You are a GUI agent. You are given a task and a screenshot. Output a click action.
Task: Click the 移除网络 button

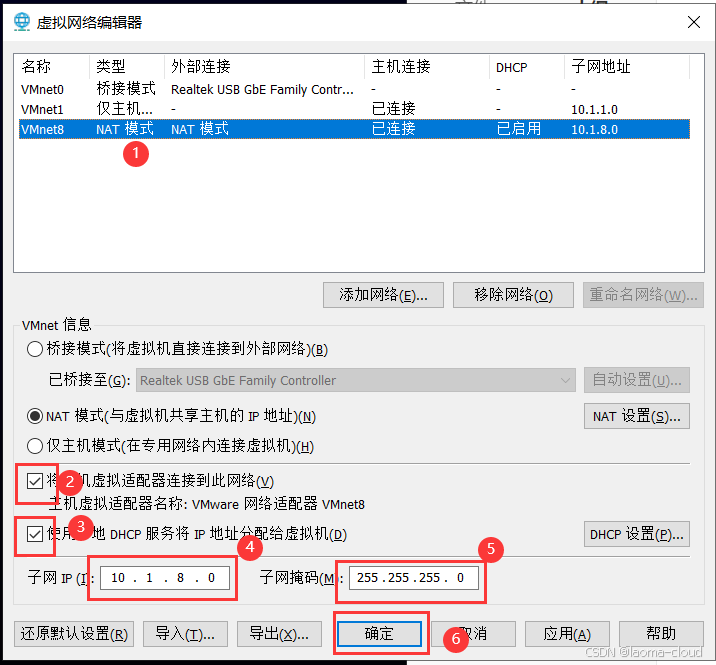pos(513,295)
